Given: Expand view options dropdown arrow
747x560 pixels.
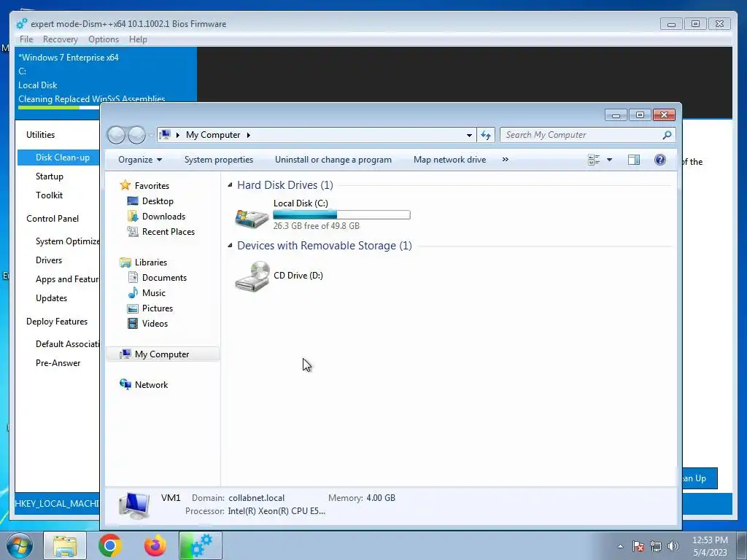Looking at the screenshot, I should click(609, 160).
